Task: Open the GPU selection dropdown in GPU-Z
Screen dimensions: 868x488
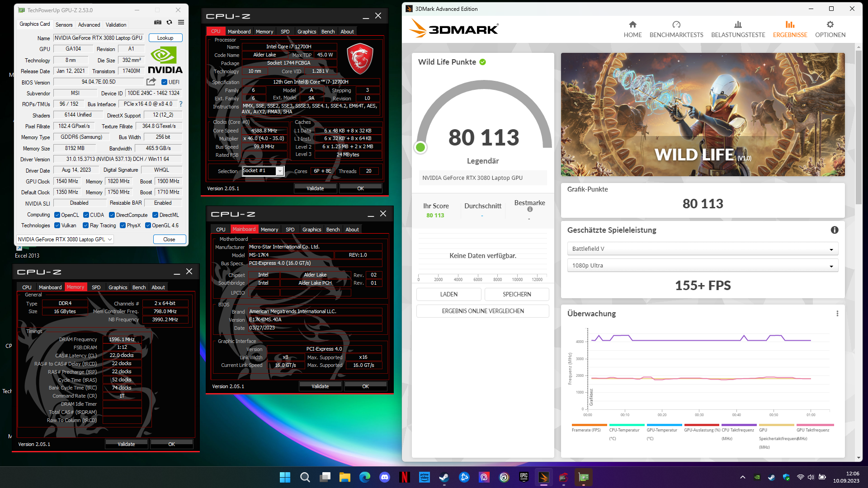Action: 65,239
